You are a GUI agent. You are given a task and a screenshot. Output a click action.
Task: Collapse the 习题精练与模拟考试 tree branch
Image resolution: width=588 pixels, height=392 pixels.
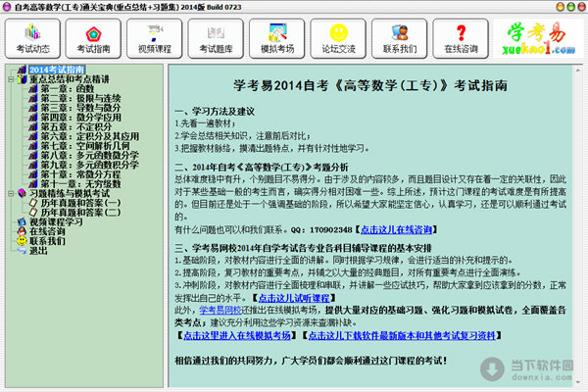pyautogui.click(x=11, y=194)
